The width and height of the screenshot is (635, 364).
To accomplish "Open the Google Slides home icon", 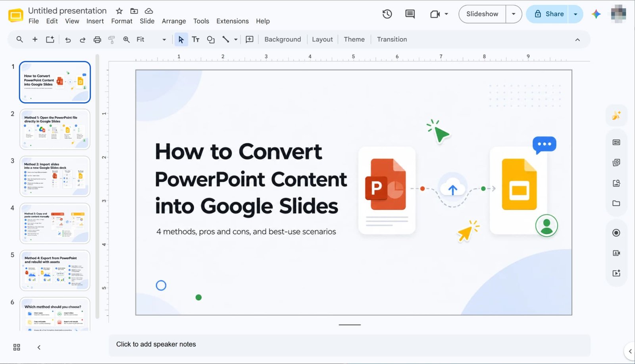I will (x=15, y=15).
